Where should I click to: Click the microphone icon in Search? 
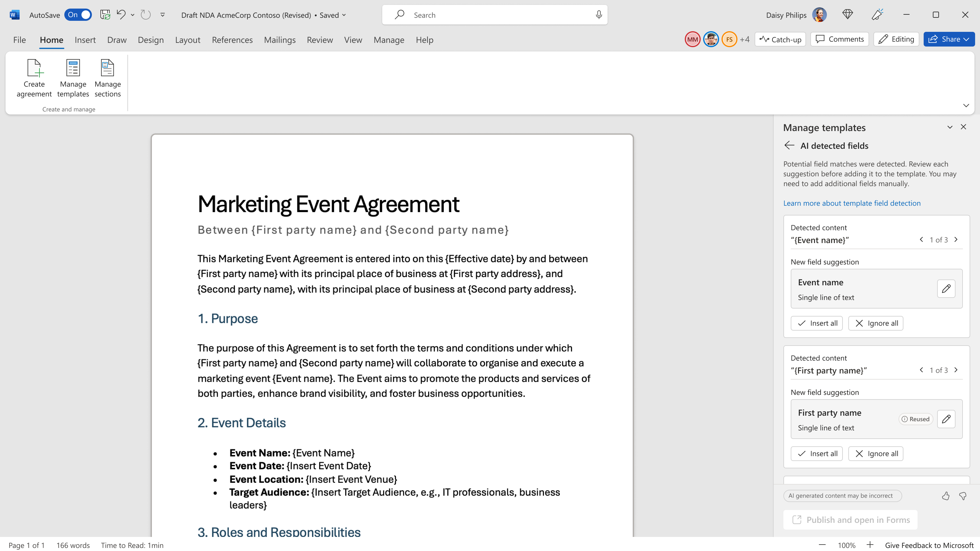point(599,15)
